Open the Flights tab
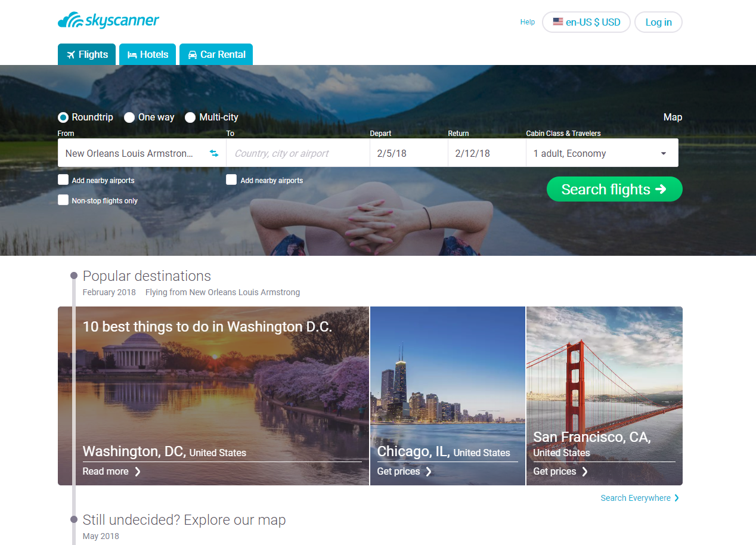756x545 pixels. pos(87,54)
